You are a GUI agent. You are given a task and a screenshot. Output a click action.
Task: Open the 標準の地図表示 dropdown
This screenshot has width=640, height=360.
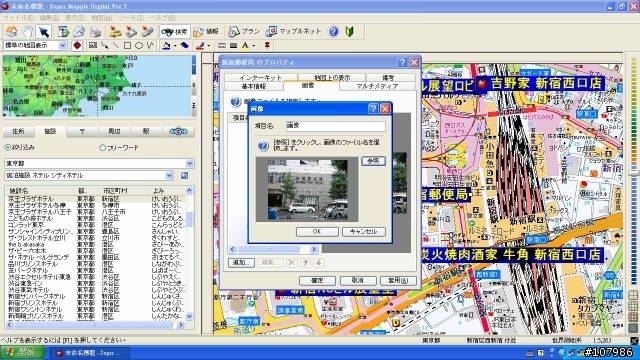(63, 45)
